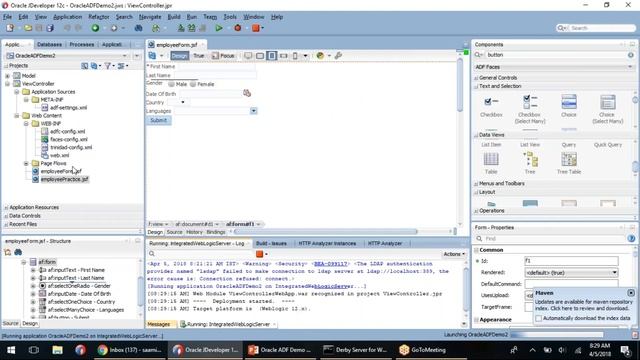Click the Make project build icon
The width and height of the screenshot is (640, 360).
click(181, 28)
